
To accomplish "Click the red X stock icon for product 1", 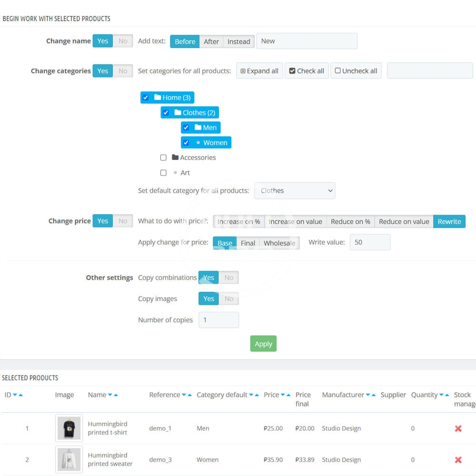I will click(458, 428).
